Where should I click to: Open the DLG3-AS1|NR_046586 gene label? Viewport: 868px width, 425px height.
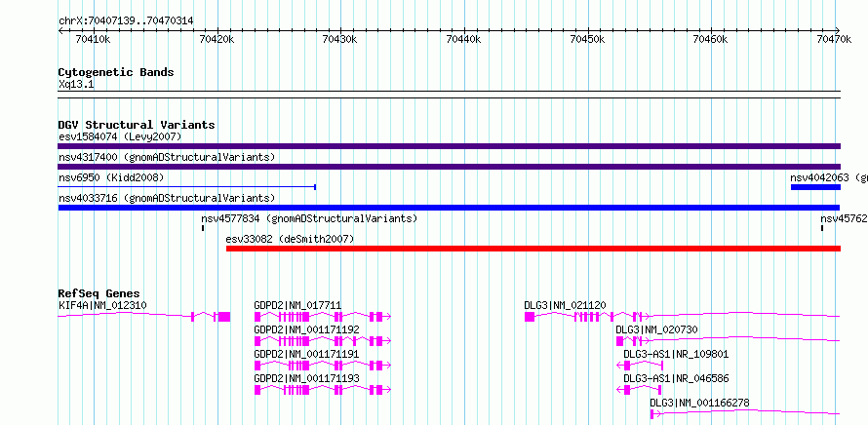(x=677, y=378)
